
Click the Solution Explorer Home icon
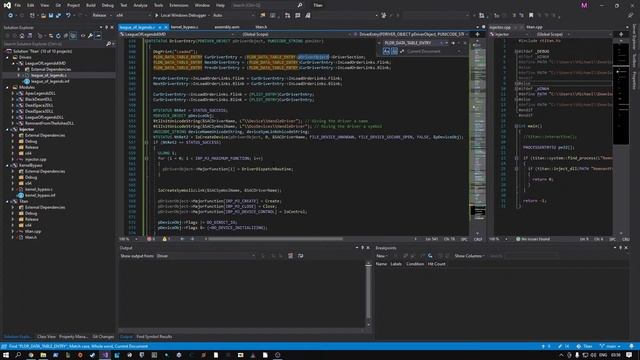coord(22,36)
